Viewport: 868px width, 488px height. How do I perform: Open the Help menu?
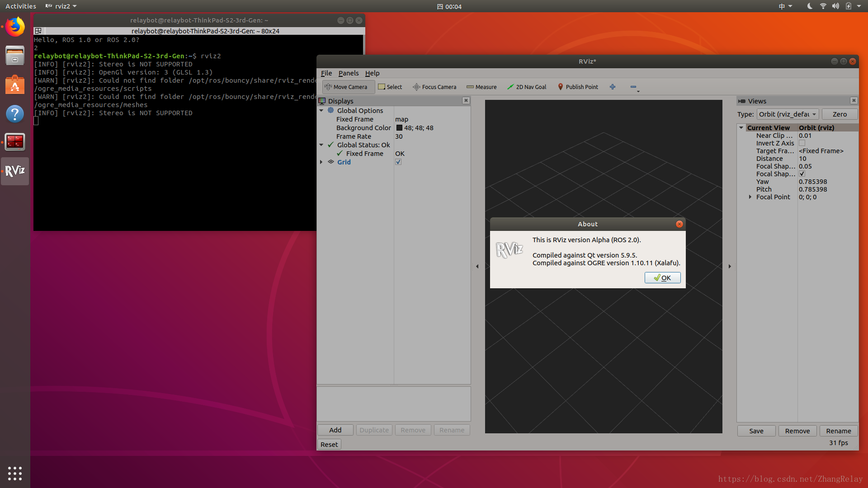click(373, 73)
